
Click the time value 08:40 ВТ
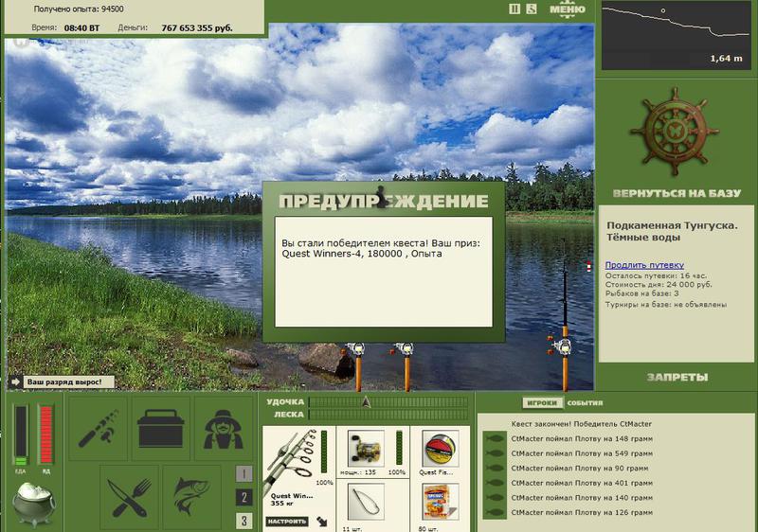(x=81, y=28)
